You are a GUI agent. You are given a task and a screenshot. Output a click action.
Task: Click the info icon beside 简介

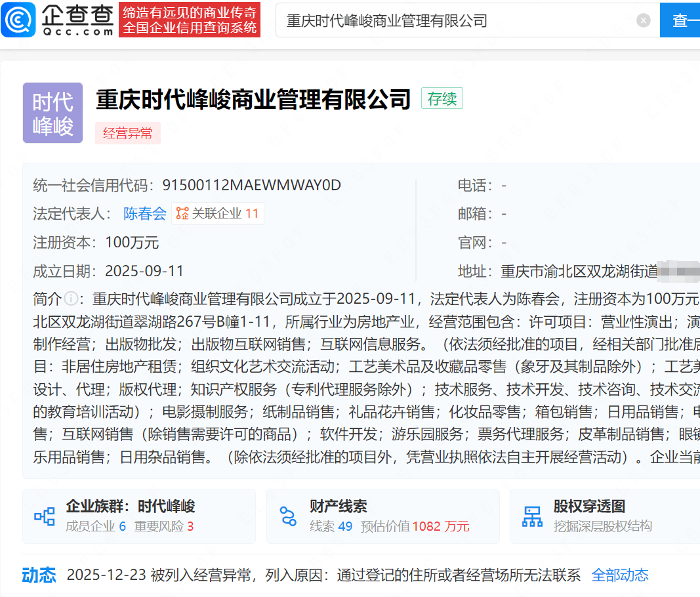[71, 298]
